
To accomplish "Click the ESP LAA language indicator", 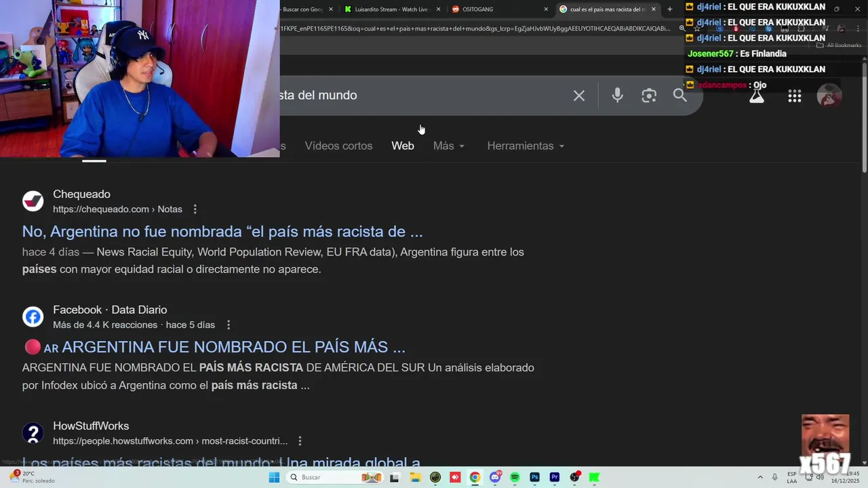I will (792, 477).
